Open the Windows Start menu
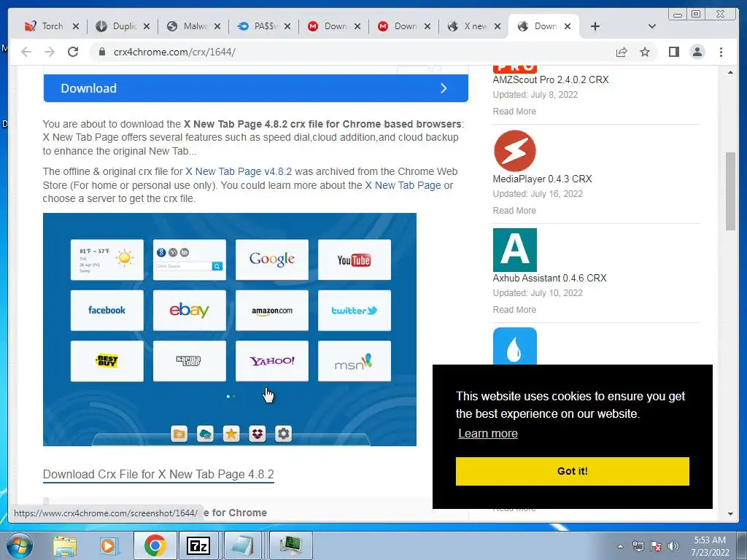 tap(19, 545)
